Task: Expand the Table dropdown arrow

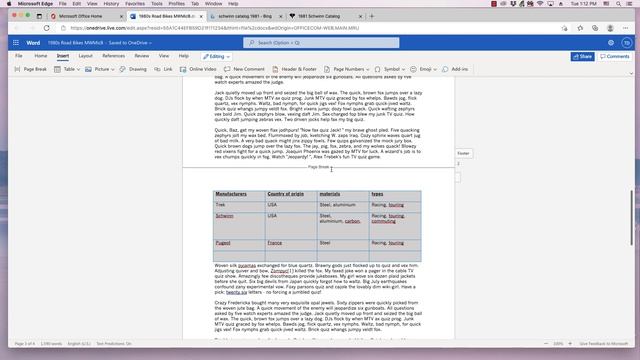Action: click(x=78, y=70)
